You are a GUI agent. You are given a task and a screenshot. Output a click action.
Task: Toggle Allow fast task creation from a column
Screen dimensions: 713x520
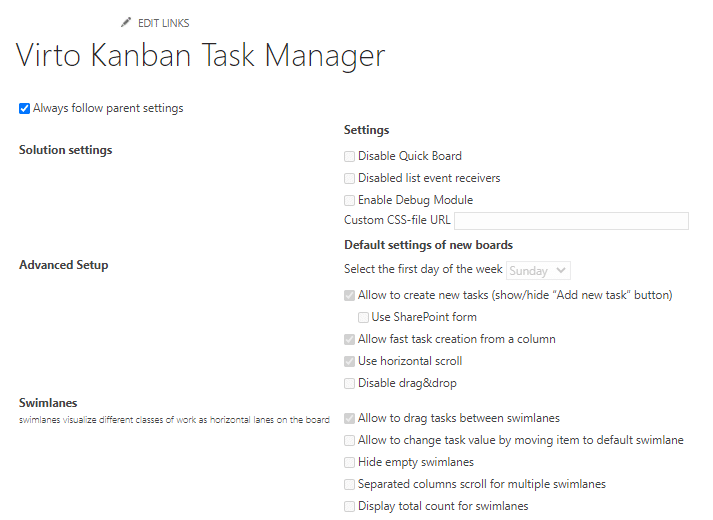point(349,340)
